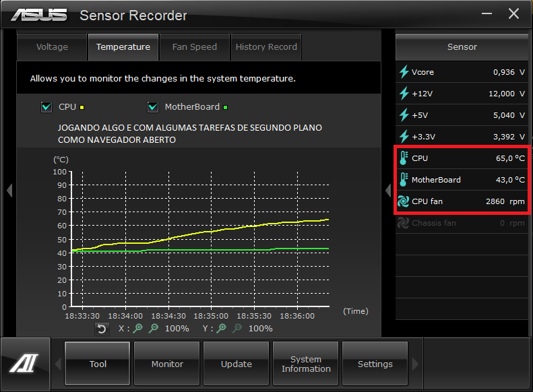Screen dimensions: 533x392
Task: Click the Sensor panel header
Action: pos(462,47)
